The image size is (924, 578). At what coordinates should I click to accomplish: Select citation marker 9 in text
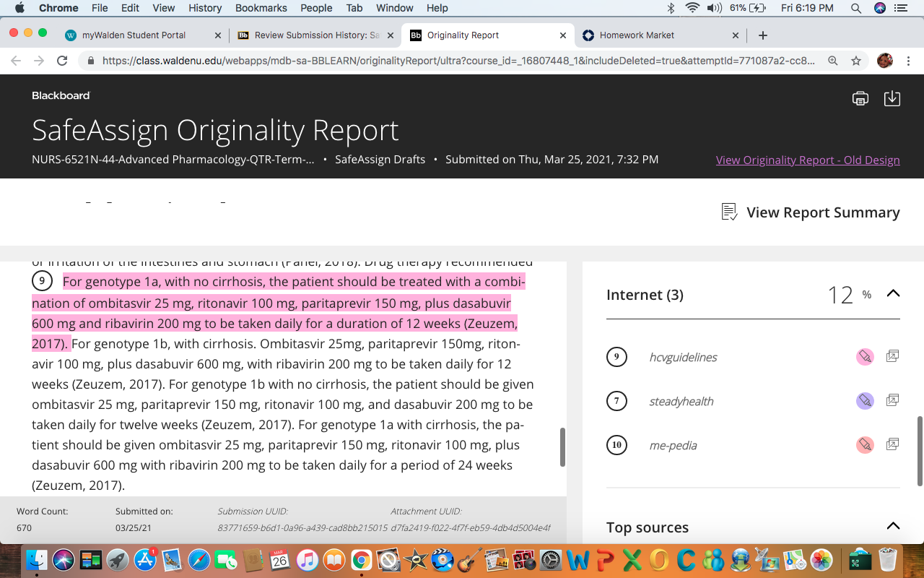pyautogui.click(x=42, y=281)
